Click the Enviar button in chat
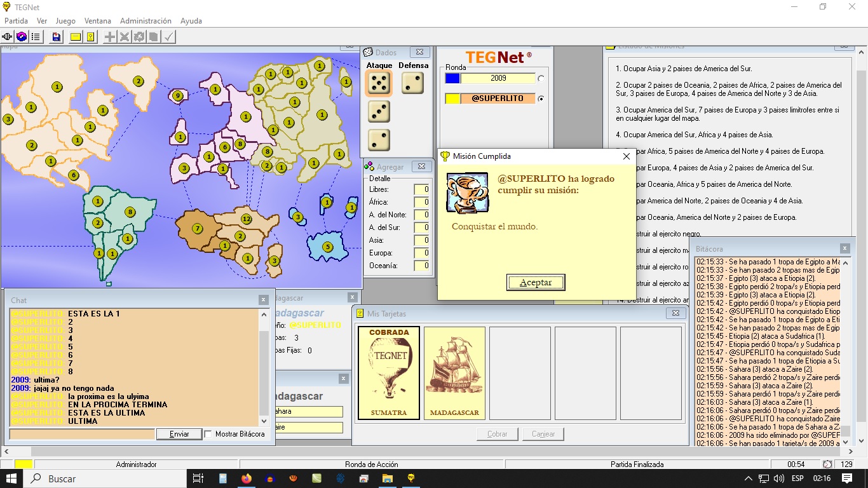 coord(179,434)
